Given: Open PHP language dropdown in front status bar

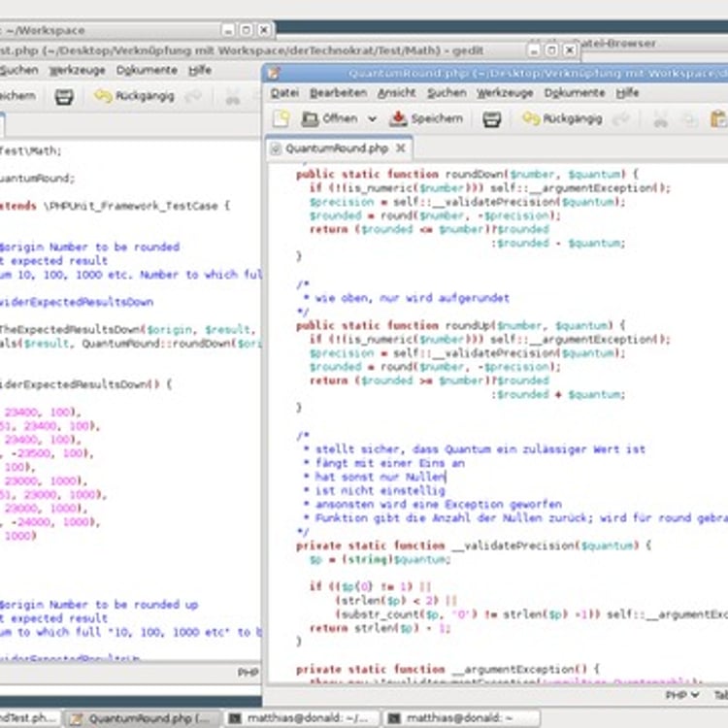Looking at the screenshot, I should pyautogui.click(x=682, y=695).
